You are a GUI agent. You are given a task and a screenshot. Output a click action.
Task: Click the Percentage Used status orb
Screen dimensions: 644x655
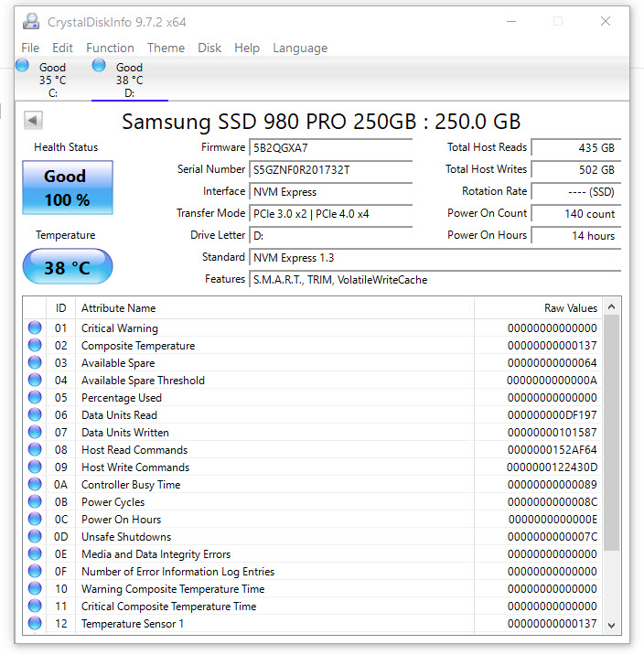[35, 397]
